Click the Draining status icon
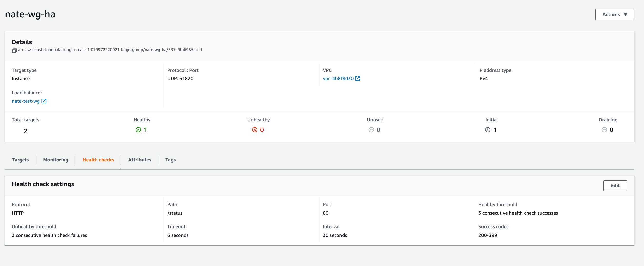 coord(604,130)
